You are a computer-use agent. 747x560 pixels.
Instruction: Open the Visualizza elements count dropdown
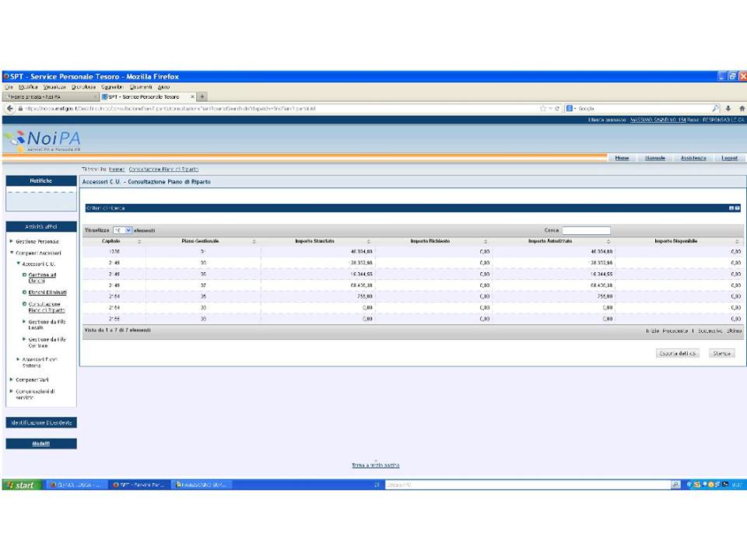(122, 230)
